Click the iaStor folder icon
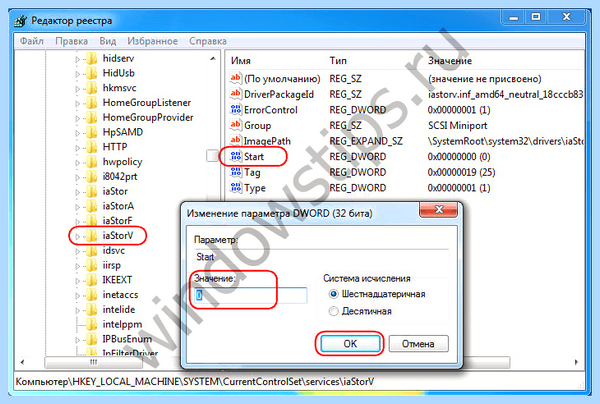The width and height of the screenshot is (600, 404). pos(91,192)
